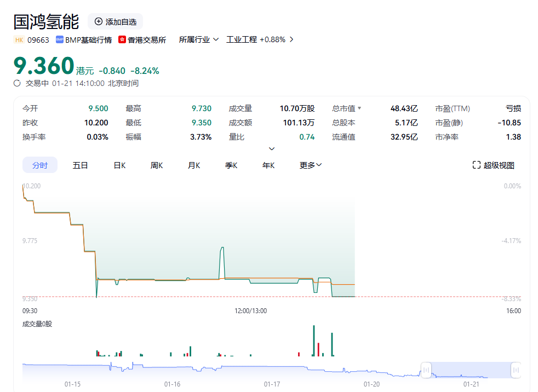The image size is (538, 392).
Task: Click the 成交量 value 10.70万股
Action: coord(297,108)
